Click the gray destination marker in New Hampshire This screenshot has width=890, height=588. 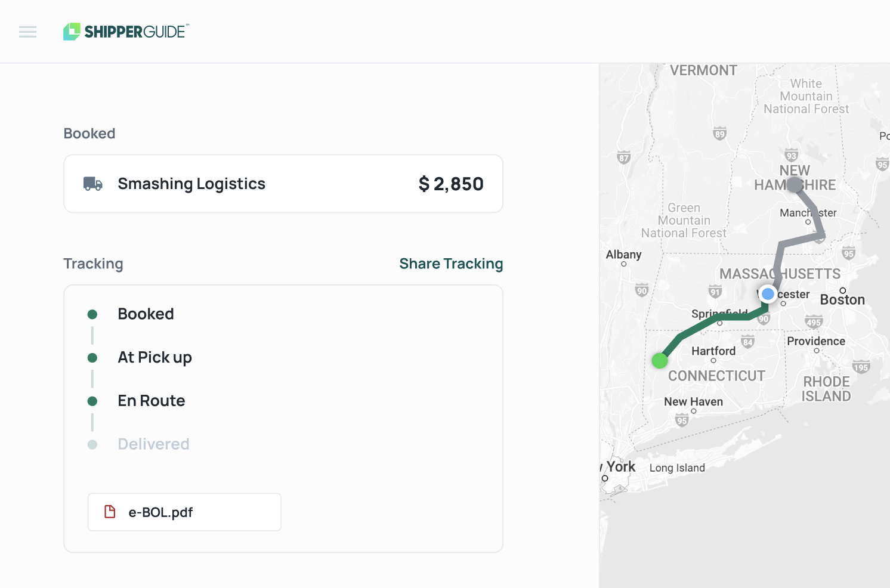[x=795, y=185]
